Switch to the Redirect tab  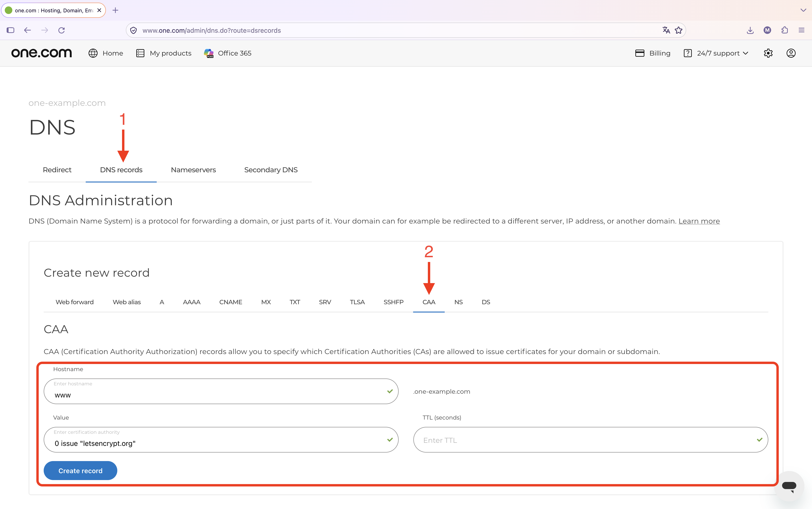57,170
